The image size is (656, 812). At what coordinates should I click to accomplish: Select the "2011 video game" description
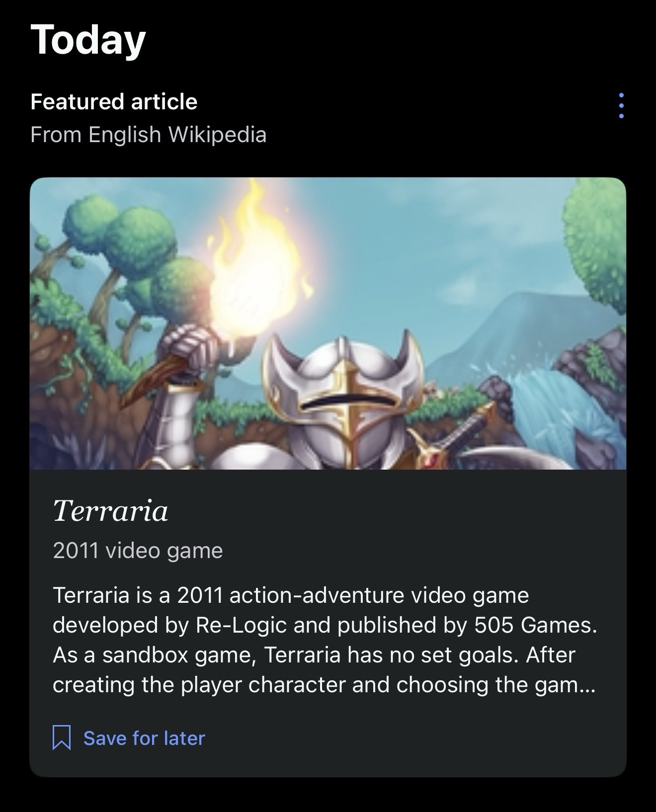pos(138,551)
